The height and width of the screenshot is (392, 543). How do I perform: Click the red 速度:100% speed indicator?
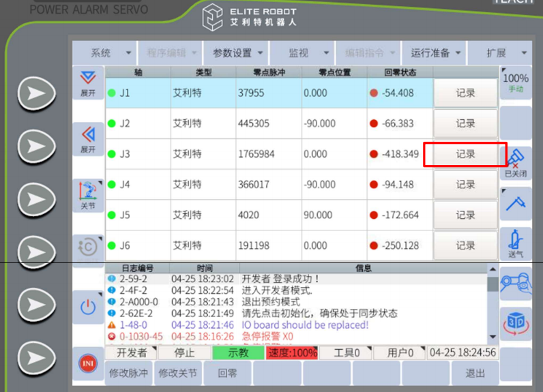(292, 353)
